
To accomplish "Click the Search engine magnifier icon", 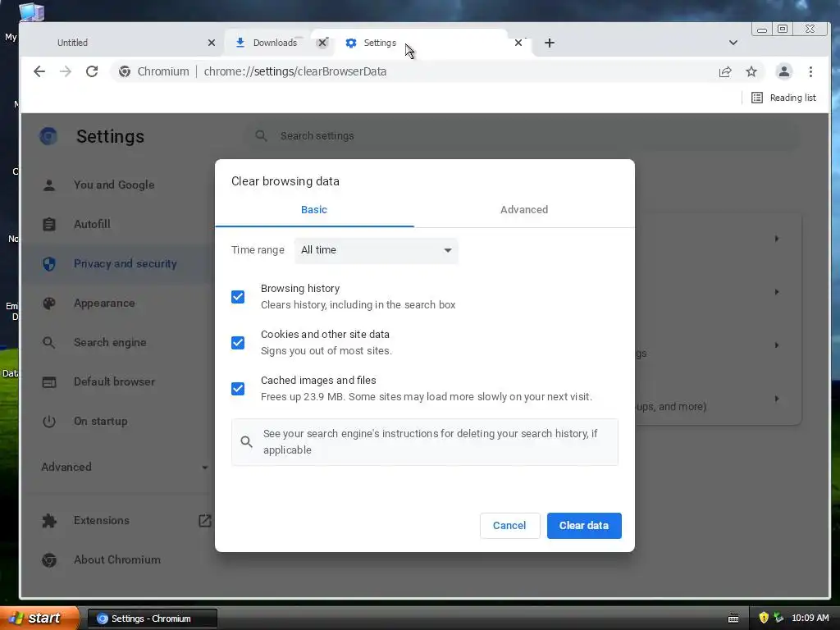I will (x=48, y=342).
